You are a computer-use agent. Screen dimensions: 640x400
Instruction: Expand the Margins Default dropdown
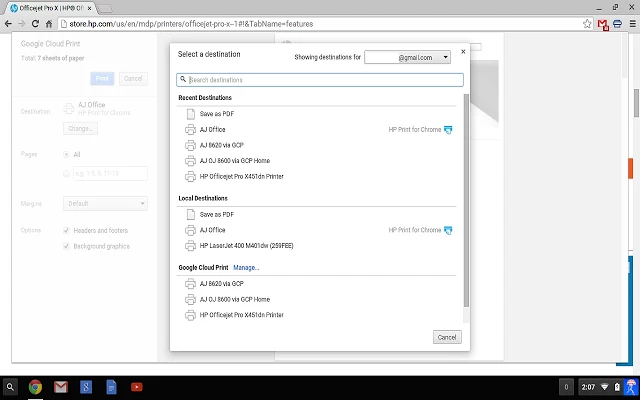[x=104, y=203]
